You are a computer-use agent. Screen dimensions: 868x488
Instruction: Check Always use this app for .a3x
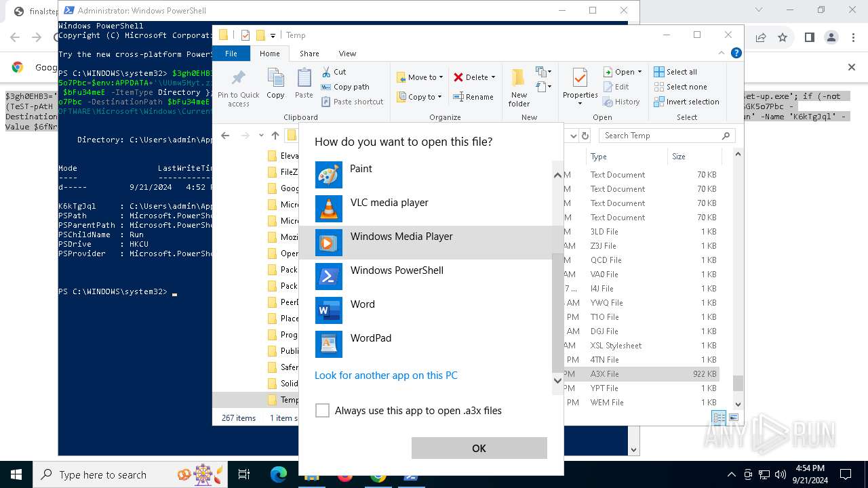point(323,410)
